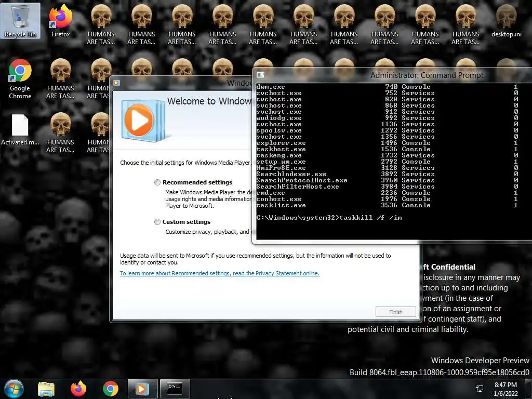Click the taskhost.exe process row
This screenshot has width=532, height=399.
click(x=387, y=149)
